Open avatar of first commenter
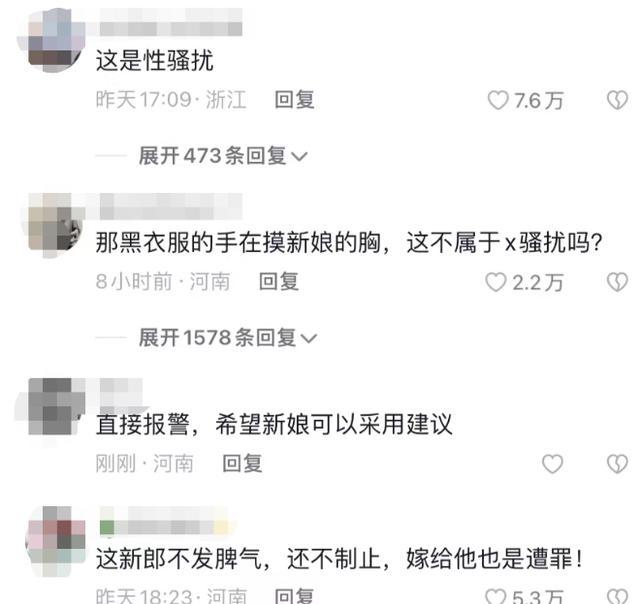 [51, 41]
